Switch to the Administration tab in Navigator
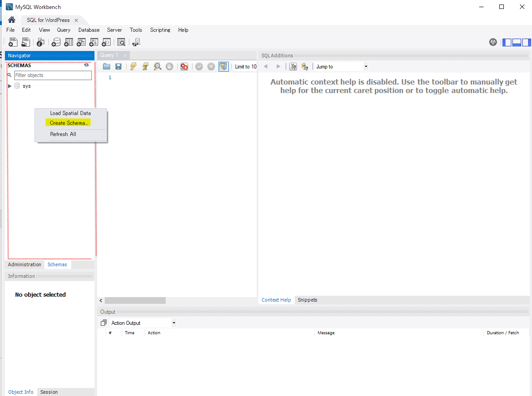 click(24, 264)
